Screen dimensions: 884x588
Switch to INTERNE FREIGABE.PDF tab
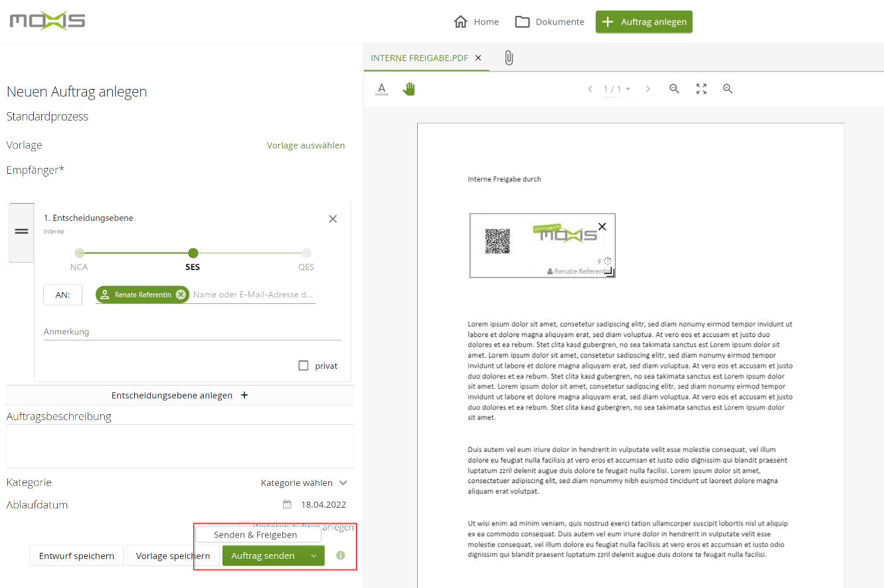coord(419,58)
